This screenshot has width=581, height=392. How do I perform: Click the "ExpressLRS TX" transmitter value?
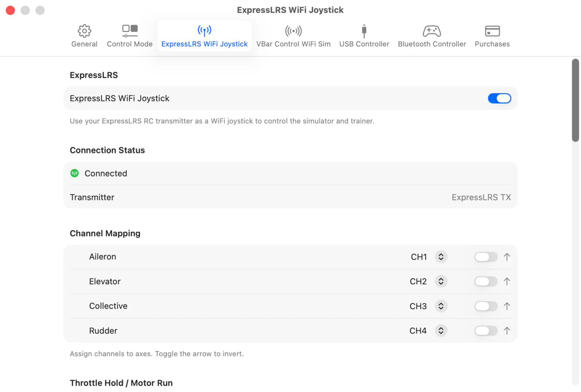point(481,197)
